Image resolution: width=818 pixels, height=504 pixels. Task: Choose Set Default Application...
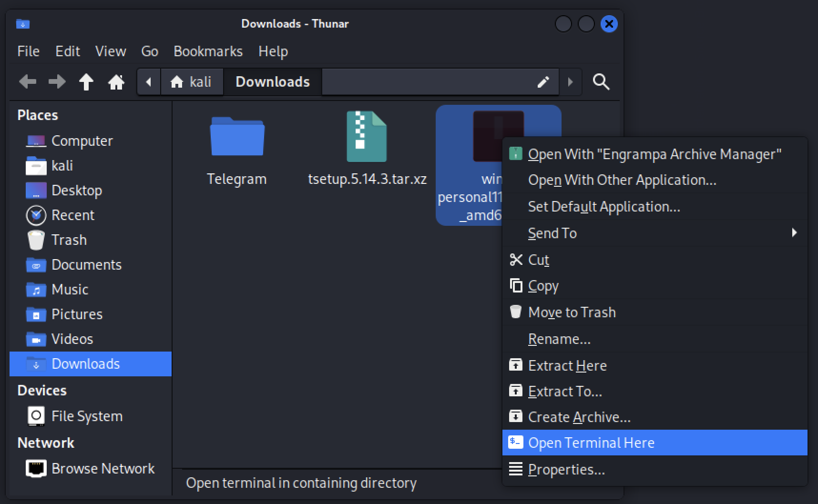point(655,207)
